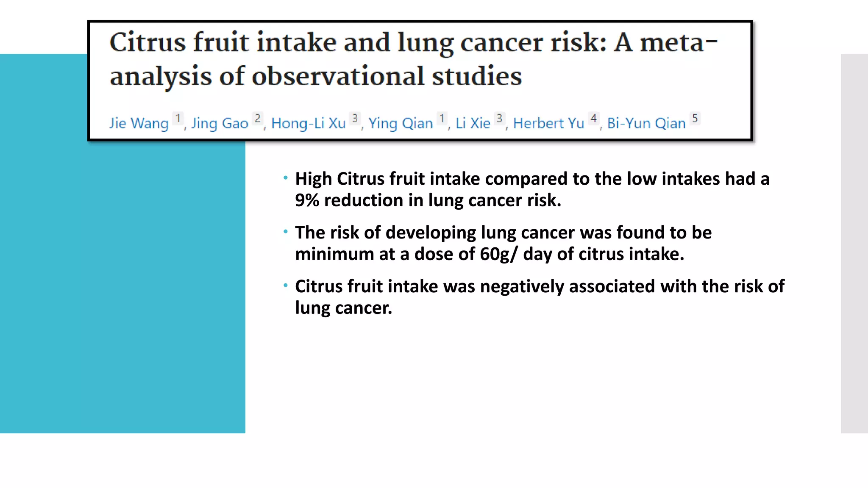The height and width of the screenshot is (488, 868).
Task: Open affiliation superscript 5 after Bi-Yun Qian
Action: click(695, 118)
